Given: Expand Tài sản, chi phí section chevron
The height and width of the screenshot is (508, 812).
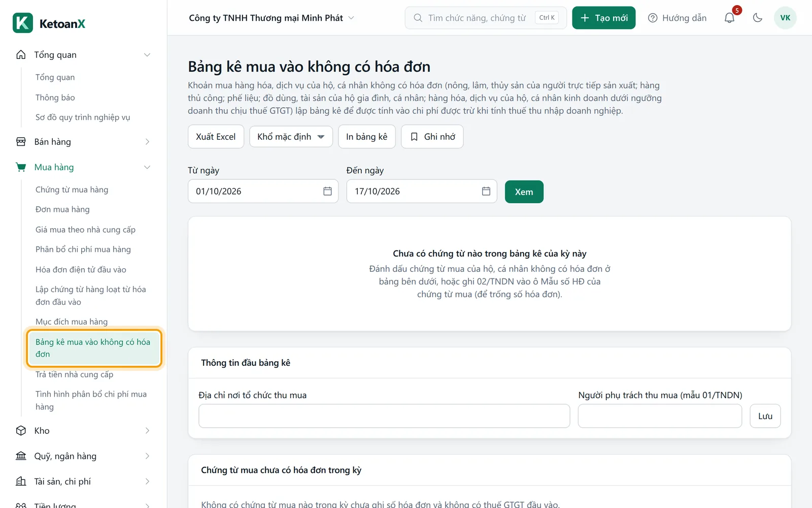Looking at the screenshot, I should click(x=147, y=482).
